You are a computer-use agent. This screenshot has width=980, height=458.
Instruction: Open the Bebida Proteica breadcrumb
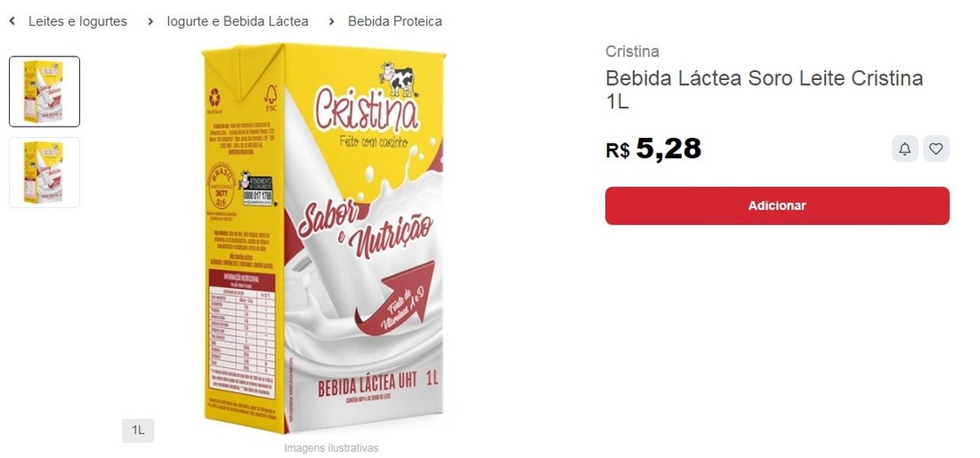click(395, 21)
